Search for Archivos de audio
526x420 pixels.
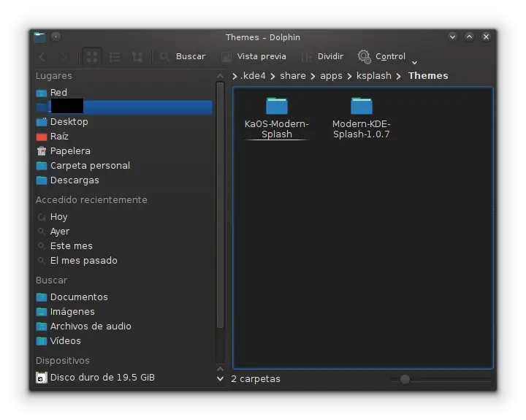(x=124, y=327)
